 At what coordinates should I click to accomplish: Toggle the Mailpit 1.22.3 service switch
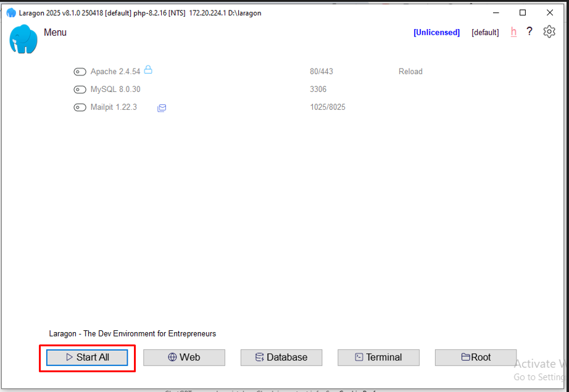pos(80,107)
